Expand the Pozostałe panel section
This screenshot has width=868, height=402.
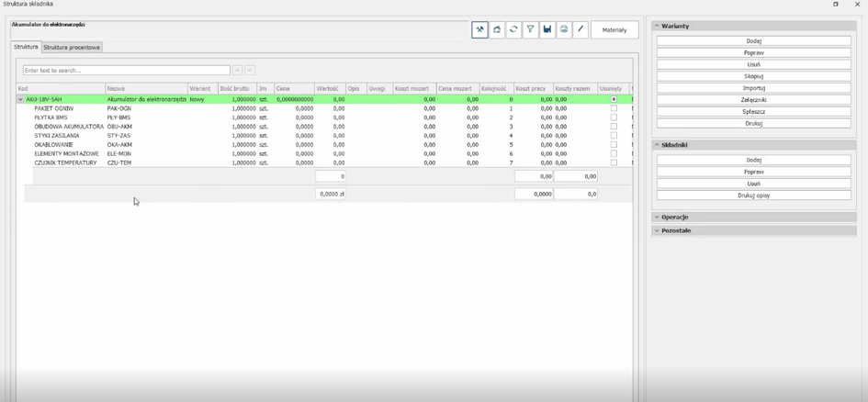pyautogui.click(x=677, y=230)
